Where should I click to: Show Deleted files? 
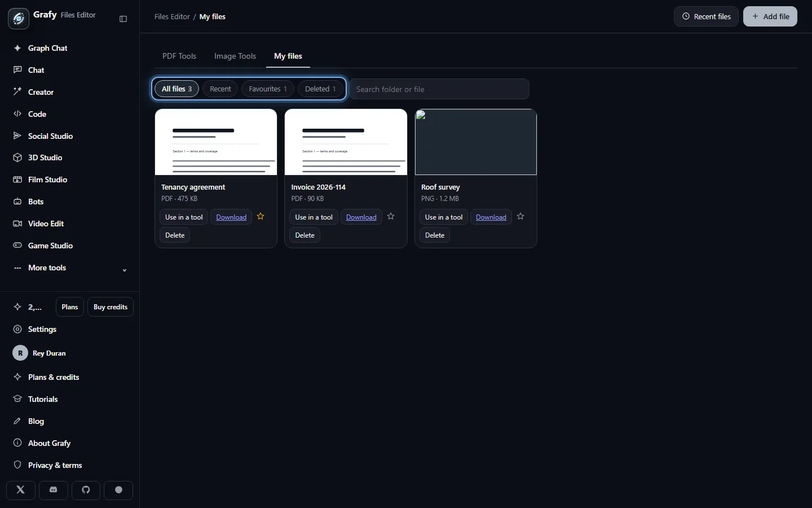tap(320, 89)
